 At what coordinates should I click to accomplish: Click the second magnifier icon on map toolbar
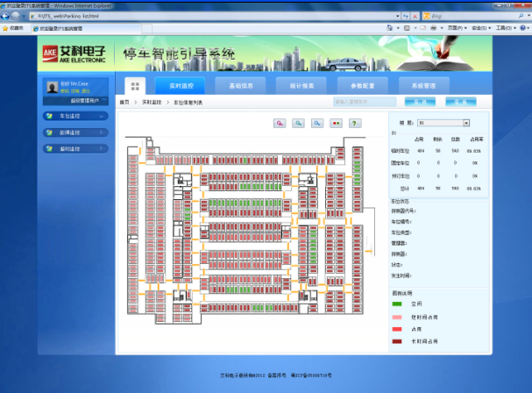click(299, 124)
